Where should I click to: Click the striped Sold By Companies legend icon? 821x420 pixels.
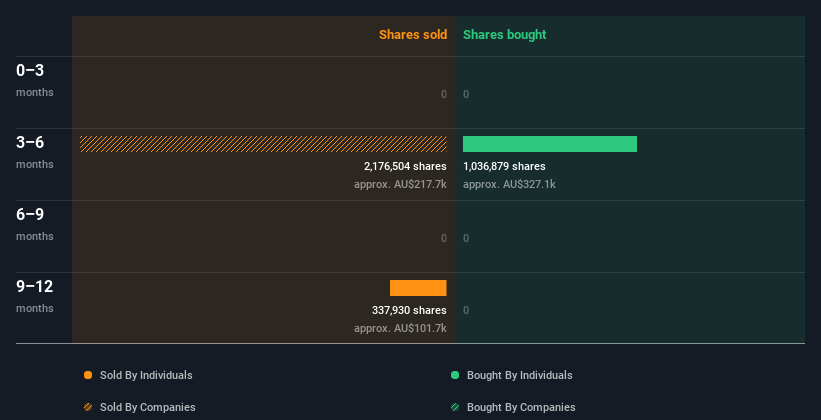pos(88,407)
